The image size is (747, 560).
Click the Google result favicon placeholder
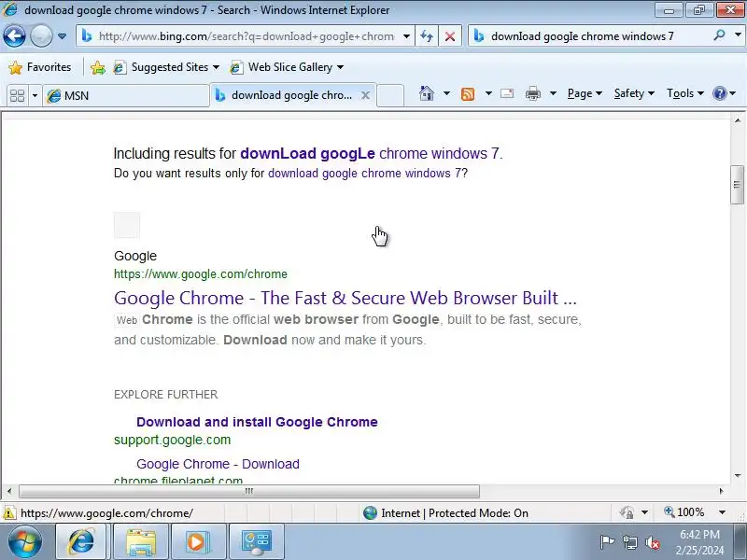[x=127, y=225]
